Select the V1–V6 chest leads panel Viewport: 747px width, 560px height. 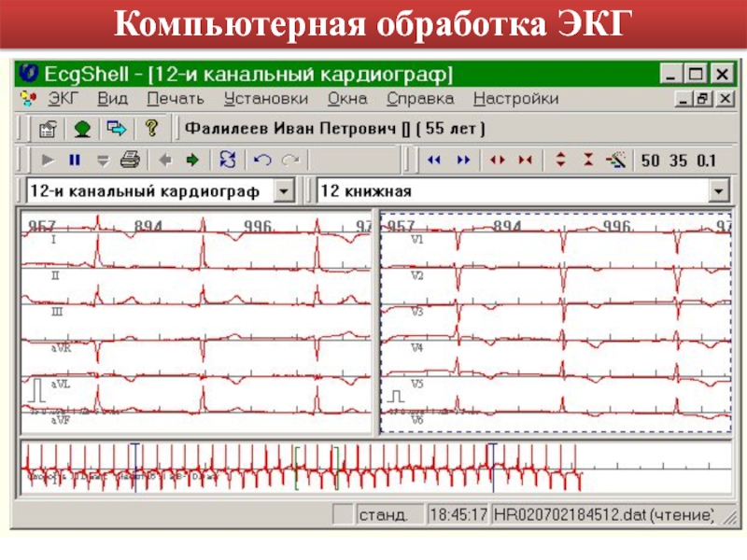click(x=556, y=322)
